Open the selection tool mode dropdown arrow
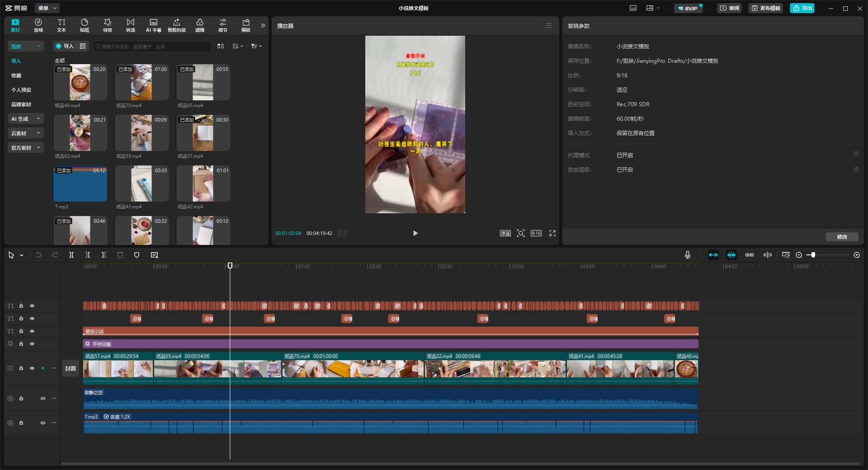This screenshot has height=470, width=868. 21,255
